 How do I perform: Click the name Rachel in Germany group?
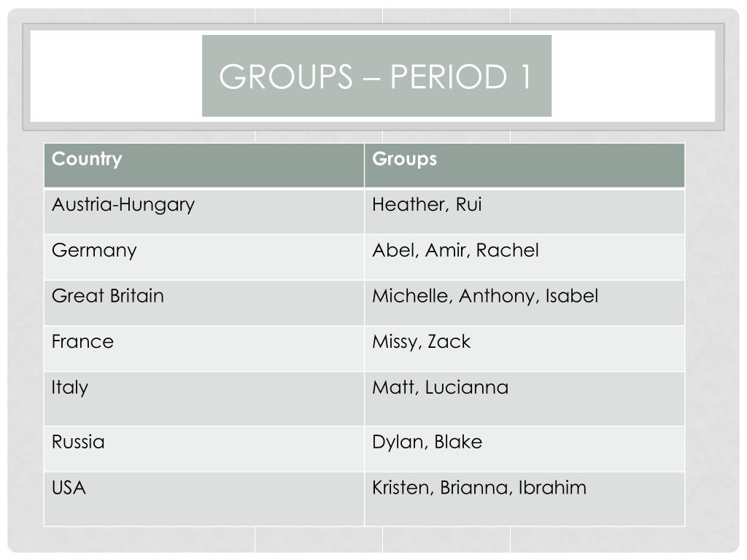point(508,250)
